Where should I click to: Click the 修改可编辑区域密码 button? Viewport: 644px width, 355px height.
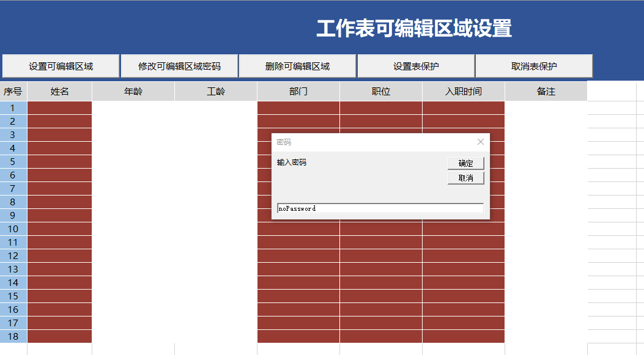pos(179,66)
